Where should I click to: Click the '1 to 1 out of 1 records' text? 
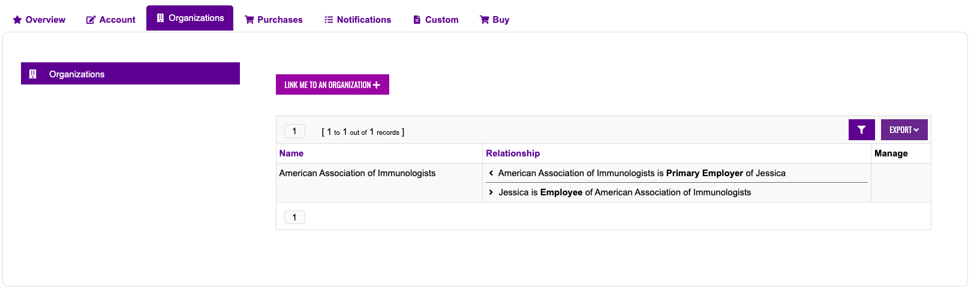tap(363, 132)
